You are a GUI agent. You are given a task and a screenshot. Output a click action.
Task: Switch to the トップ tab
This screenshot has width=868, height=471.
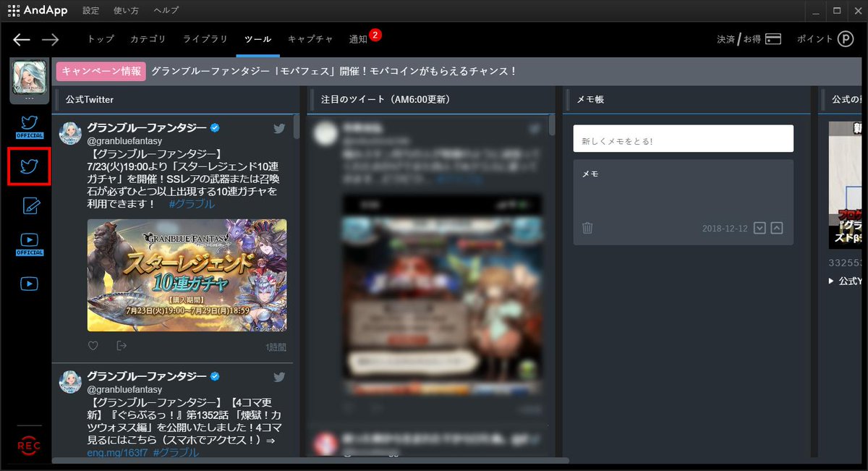[x=101, y=39]
